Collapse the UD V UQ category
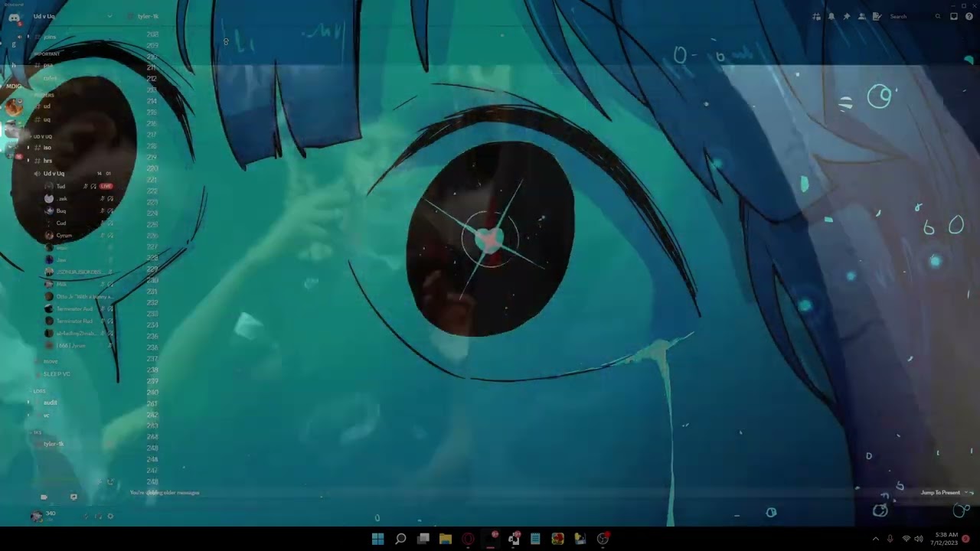The width and height of the screenshot is (980, 551). [x=43, y=136]
